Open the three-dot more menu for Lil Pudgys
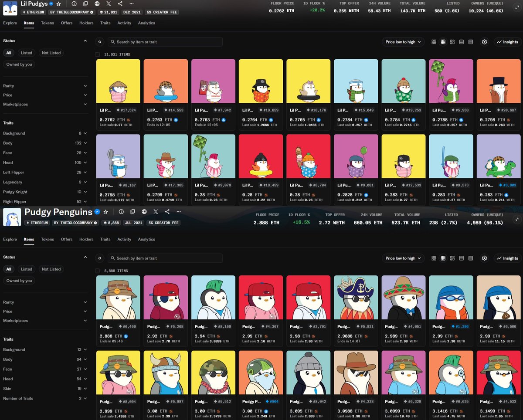Image resolution: width=523 pixels, height=420 pixels. [132, 3]
